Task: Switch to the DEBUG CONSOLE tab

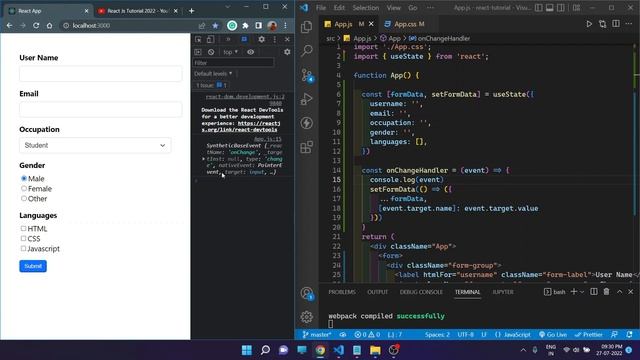Action: point(421,292)
